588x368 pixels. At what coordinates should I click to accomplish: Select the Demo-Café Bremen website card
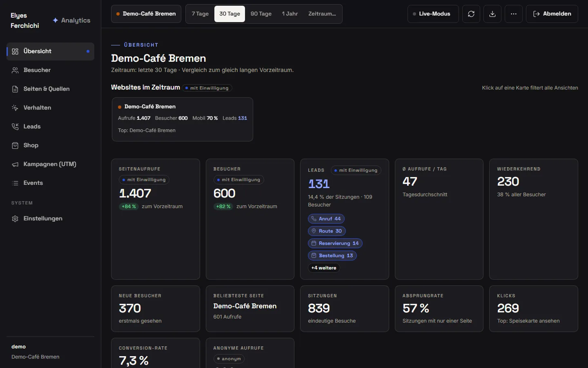[183, 119]
